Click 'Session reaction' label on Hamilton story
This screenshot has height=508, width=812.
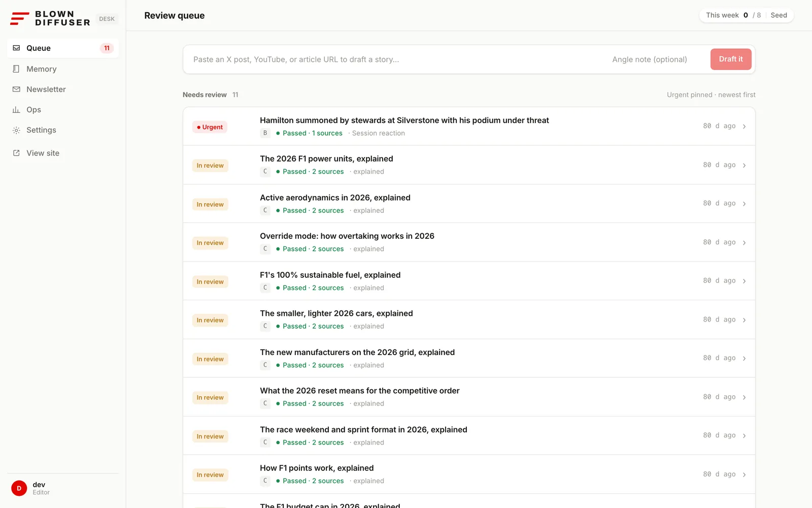point(379,133)
